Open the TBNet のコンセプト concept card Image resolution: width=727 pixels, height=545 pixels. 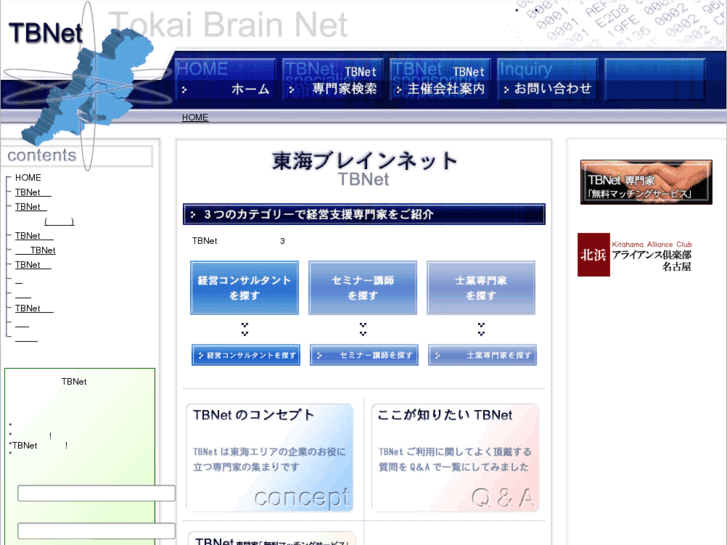coord(269,458)
